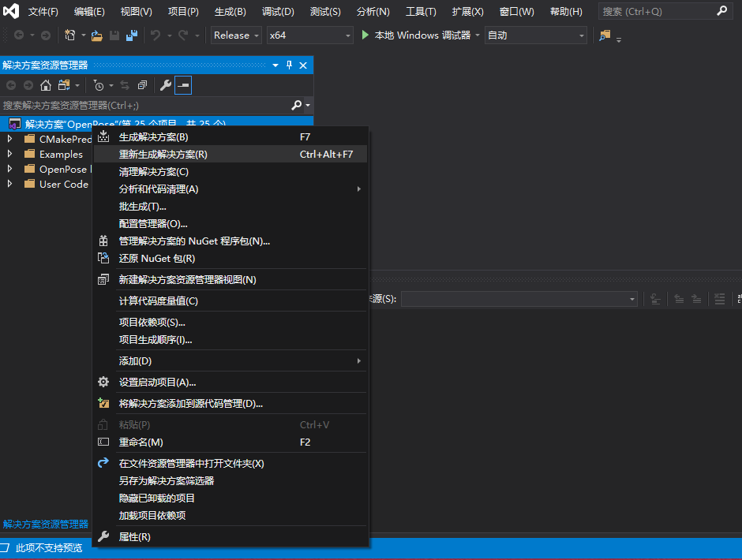The height and width of the screenshot is (560, 742).
Task: Start debugging with the green play icon
Action: [365, 35]
